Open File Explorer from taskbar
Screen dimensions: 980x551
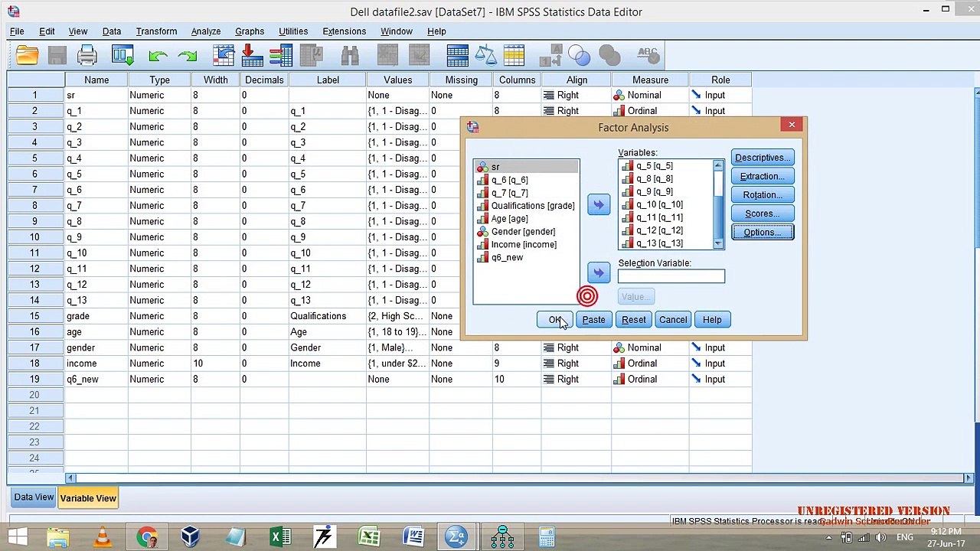(x=58, y=537)
